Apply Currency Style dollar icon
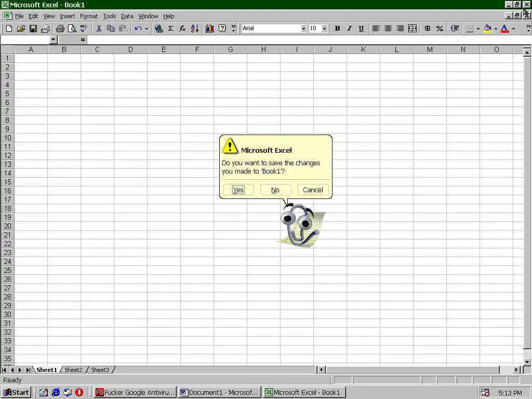The image size is (532, 399). point(428,29)
